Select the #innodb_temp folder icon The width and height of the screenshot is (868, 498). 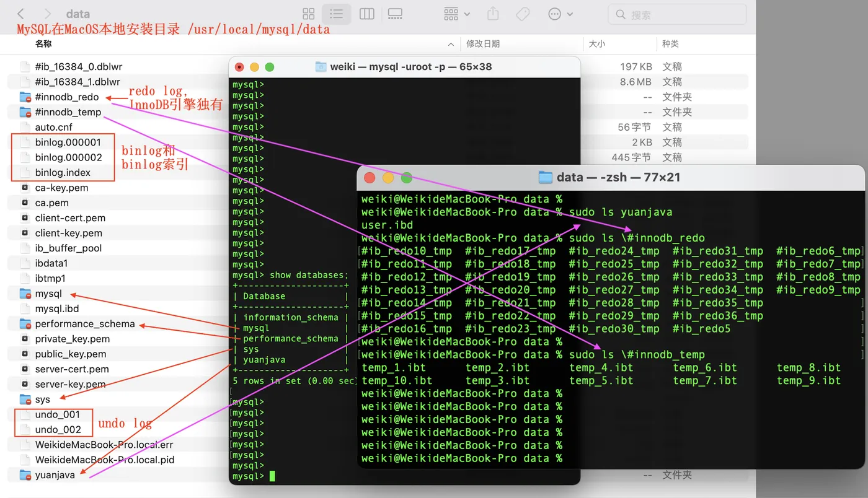pyautogui.click(x=25, y=112)
